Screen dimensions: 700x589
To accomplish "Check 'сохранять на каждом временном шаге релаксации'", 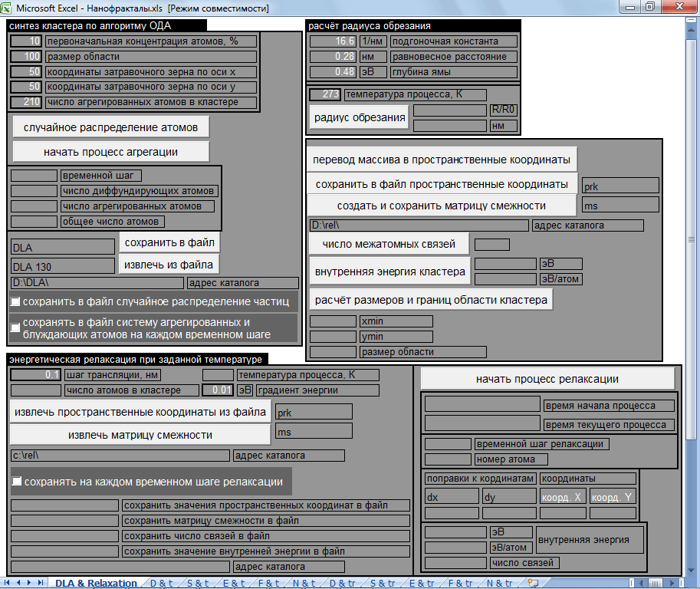I will click(x=17, y=482).
